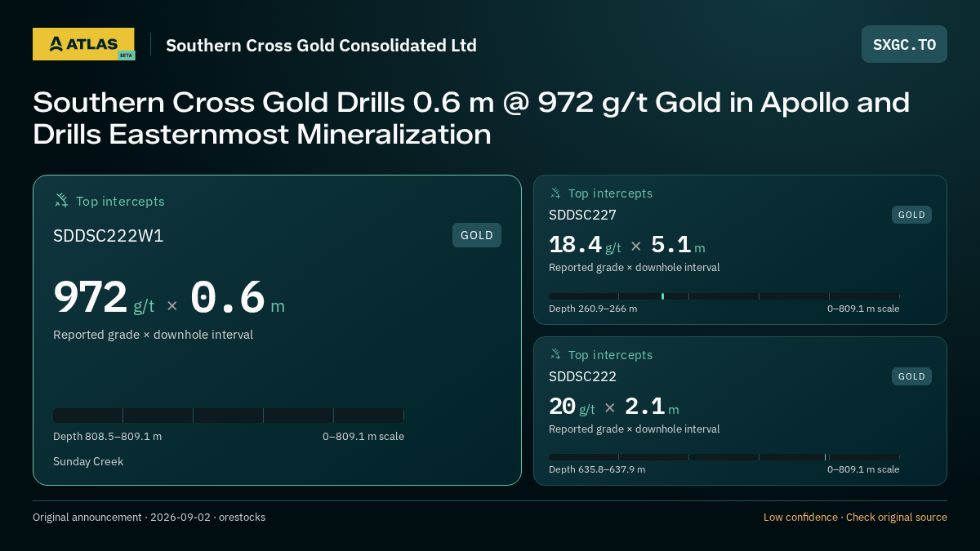This screenshot has height=551, width=980.
Task: Click '0–809.1 m scale' label in SDDSC222 card
Action: point(863,469)
